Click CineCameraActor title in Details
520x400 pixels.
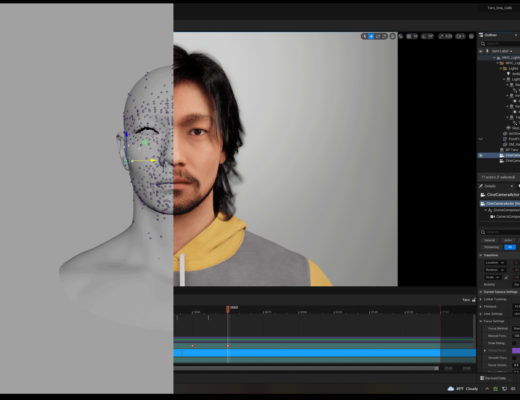pyautogui.click(x=503, y=195)
